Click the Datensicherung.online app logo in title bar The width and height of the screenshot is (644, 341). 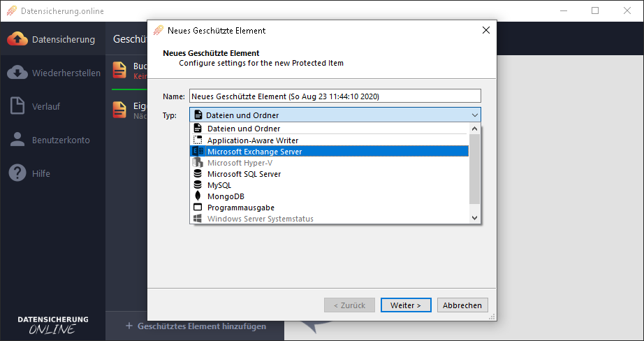(x=12, y=10)
